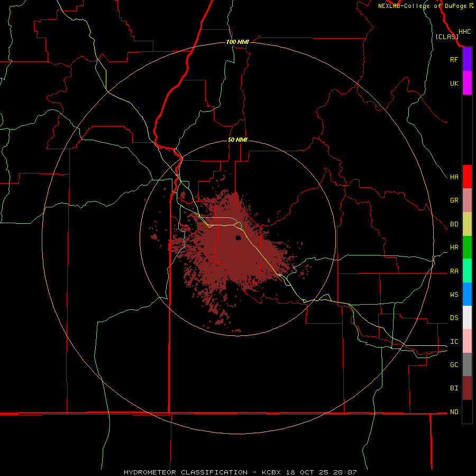Click the BI dark red legend swatch
Viewport: 476px width, 476px height.
[x=467, y=388]
